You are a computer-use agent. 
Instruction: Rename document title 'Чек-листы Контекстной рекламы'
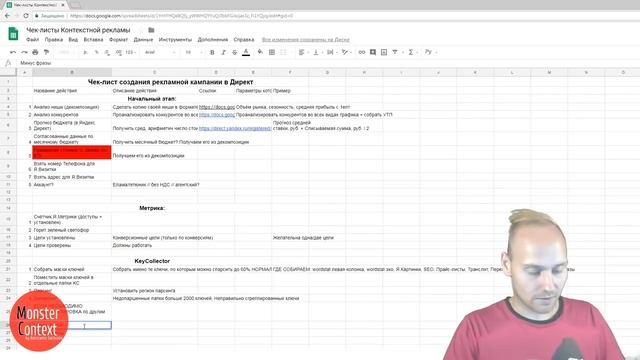[x=78, y=30]
